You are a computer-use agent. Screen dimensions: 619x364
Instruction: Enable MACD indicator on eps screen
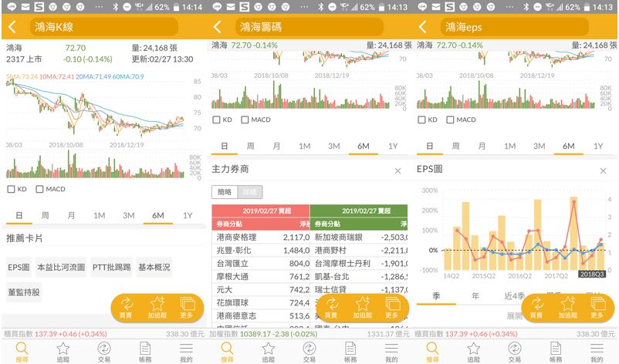[x=450, y=120]
